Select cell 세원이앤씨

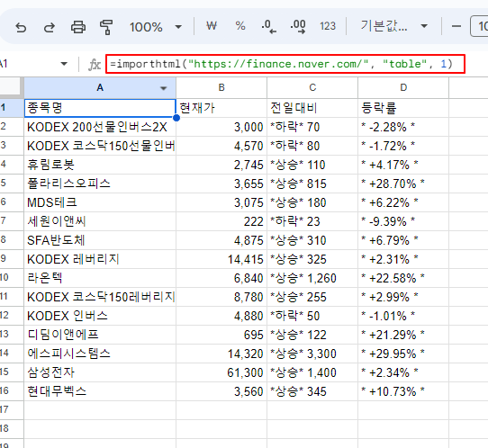100,221
